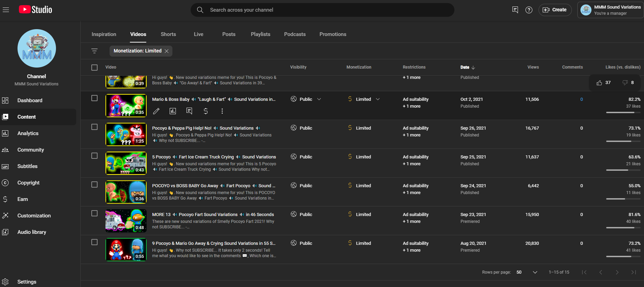Open Analytics in the sidebar

[x=38, y=133]
